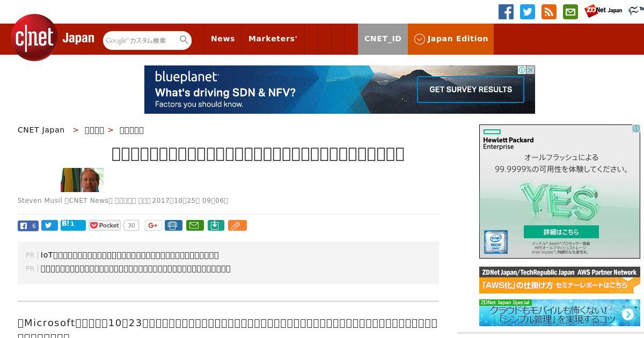Open the AWS化の仕掛け方 seminar banner
Viewport: 644px width, 338px height.
click(x=560, y=280)
